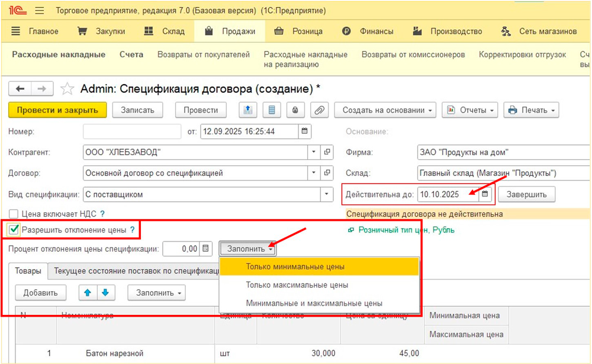Choose Только максимальные цены menu option
This screenshot has width=592, height=364.
point(297,285)
